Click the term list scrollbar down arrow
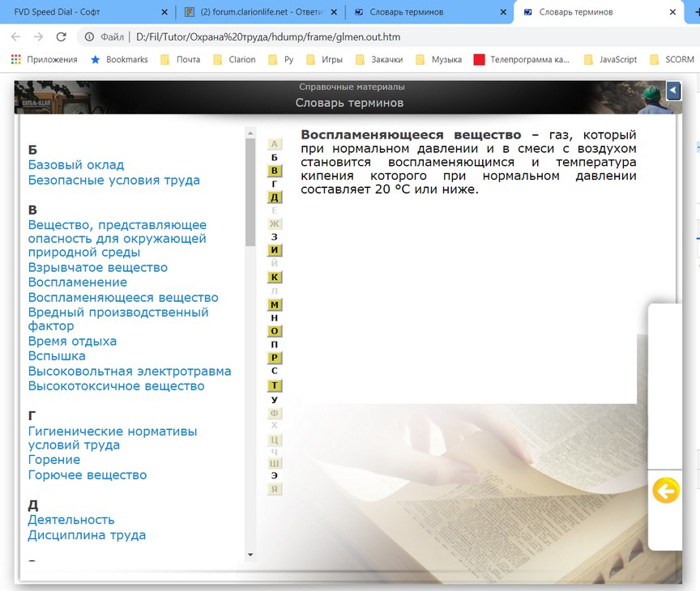The image size is (700, 591). pyautogui.click(x=250, y=555)
